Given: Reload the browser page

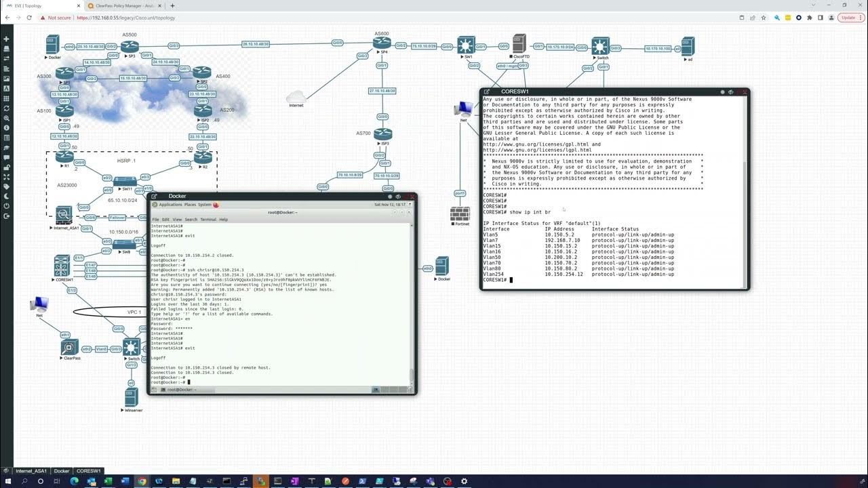Looking at the screenshot, I should tap(29, 18).
